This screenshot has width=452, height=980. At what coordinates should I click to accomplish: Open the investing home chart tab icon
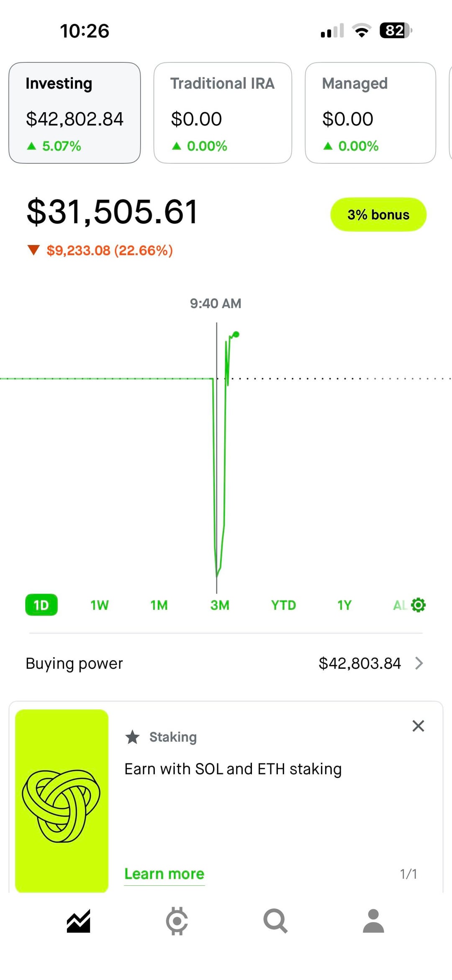click(x=79, y=921)
